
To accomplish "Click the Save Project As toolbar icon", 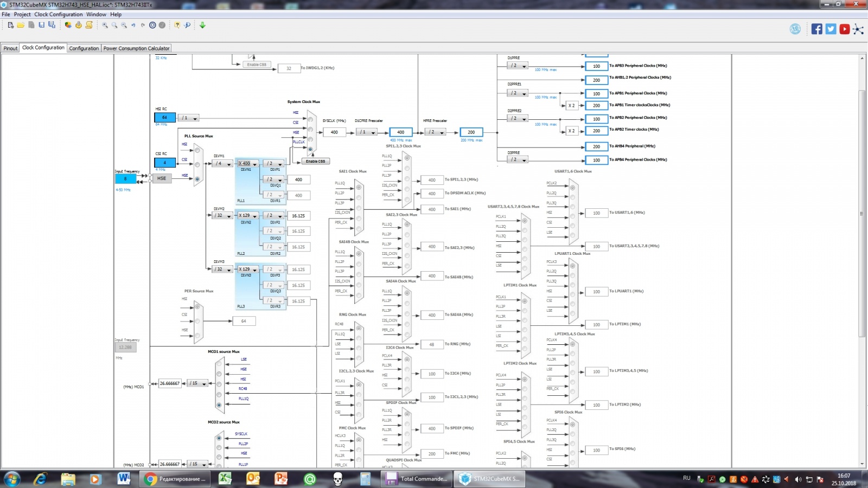I will [x=52, y=25].
